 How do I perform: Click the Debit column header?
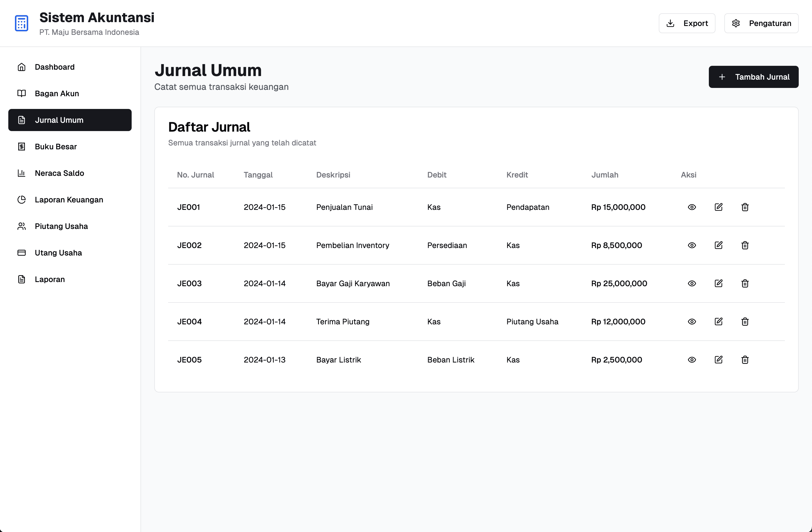point(437,175)
